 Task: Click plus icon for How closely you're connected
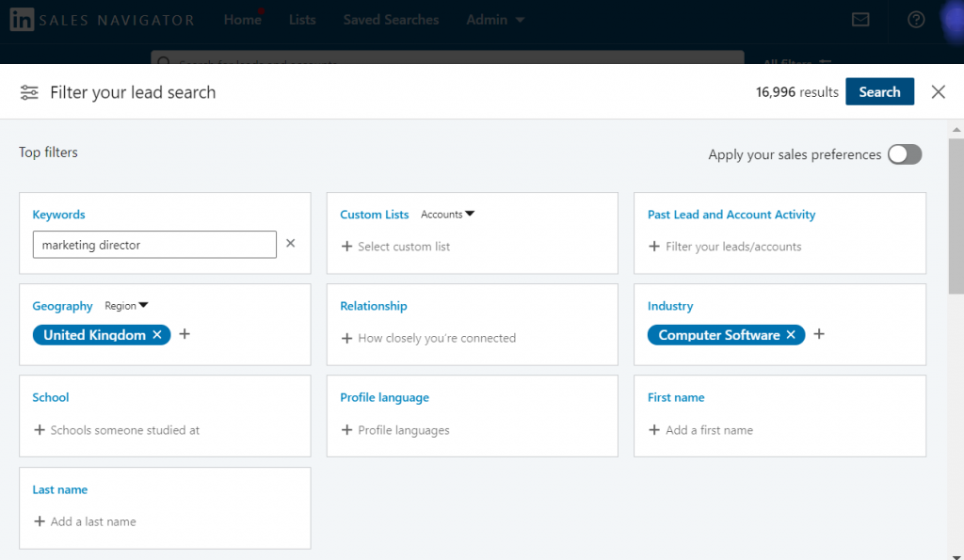click(x=346, y=338)
